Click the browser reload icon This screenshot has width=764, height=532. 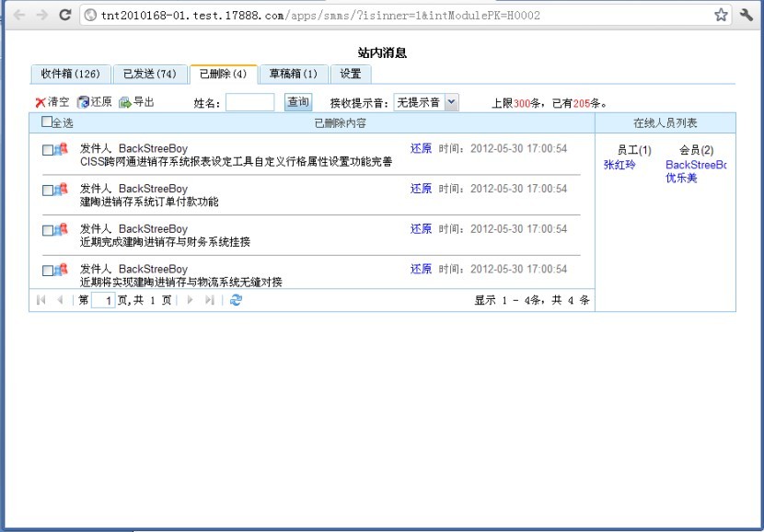point(64,15)
